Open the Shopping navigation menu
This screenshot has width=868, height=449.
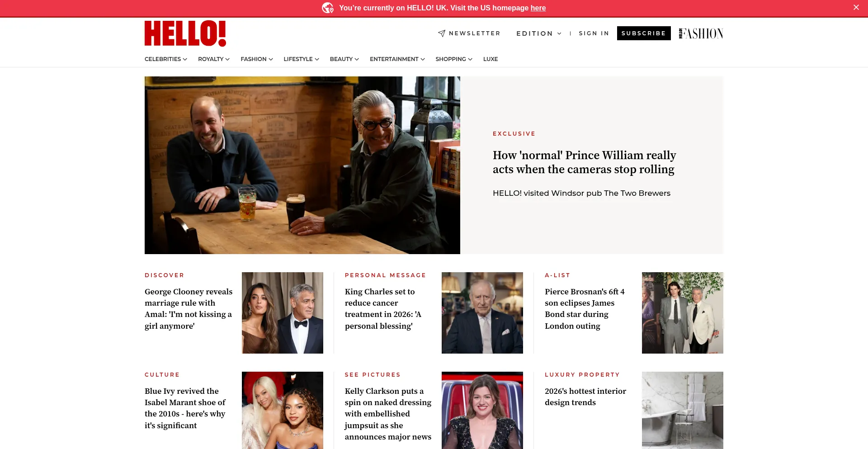point(454,59)
